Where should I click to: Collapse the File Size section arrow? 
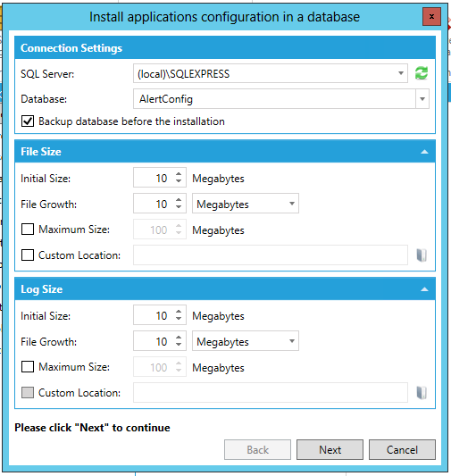coord(424,152)
